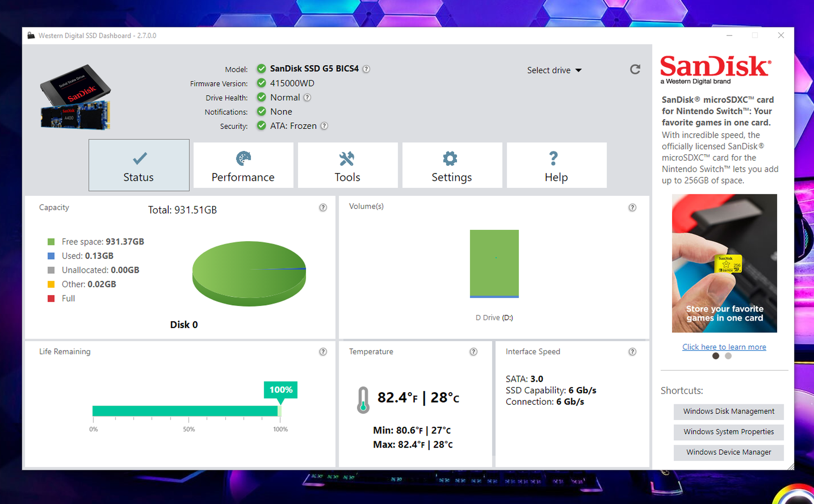Open the Settings tab
This screenshot has width=814, height=504.
pyautogui.click(x=452, y=165)
